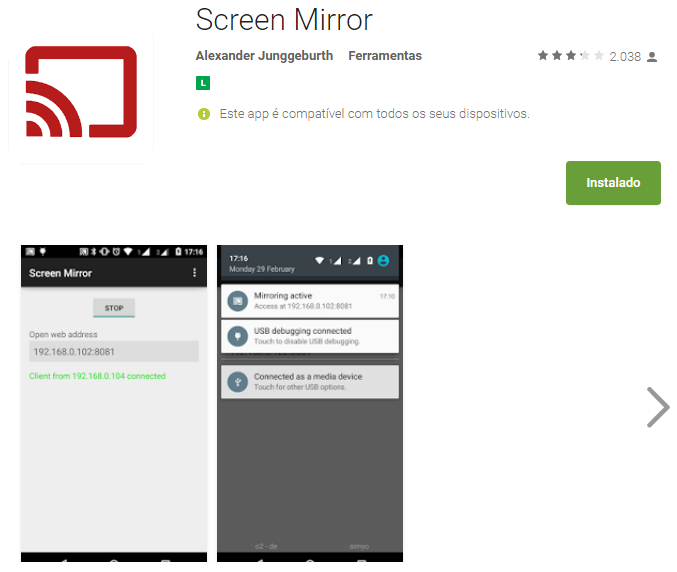Click the 192.168.0.102:8081 address field

[x=113, y=352]
